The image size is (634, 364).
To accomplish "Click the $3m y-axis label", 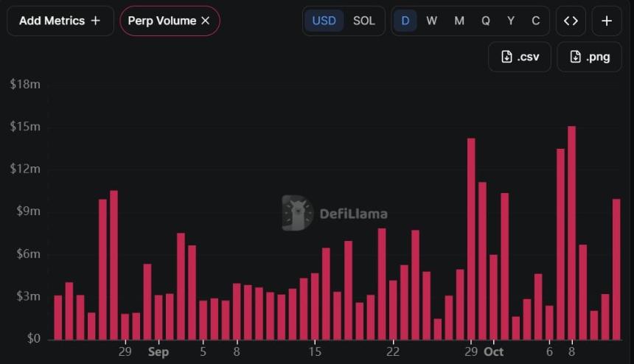I will [x=28, y=296].
